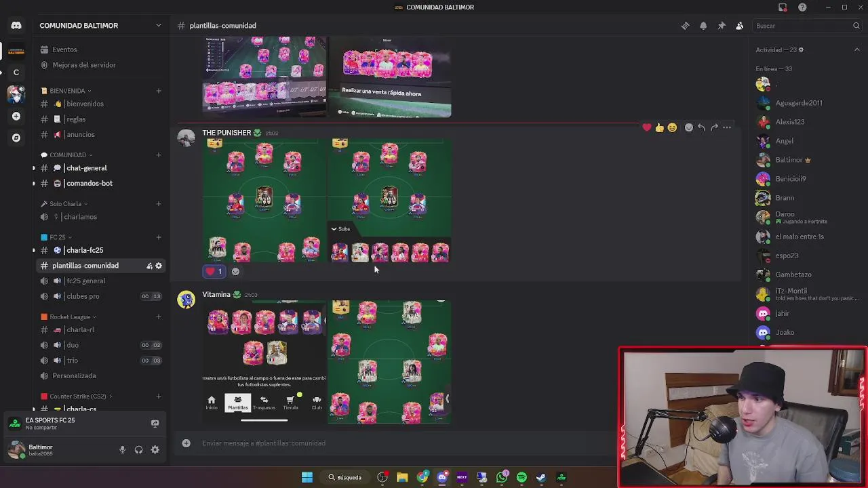The image size is (868, 488).
Task: Toggle microphone mute for Baltimor
Action: click(x=123, y=449)
